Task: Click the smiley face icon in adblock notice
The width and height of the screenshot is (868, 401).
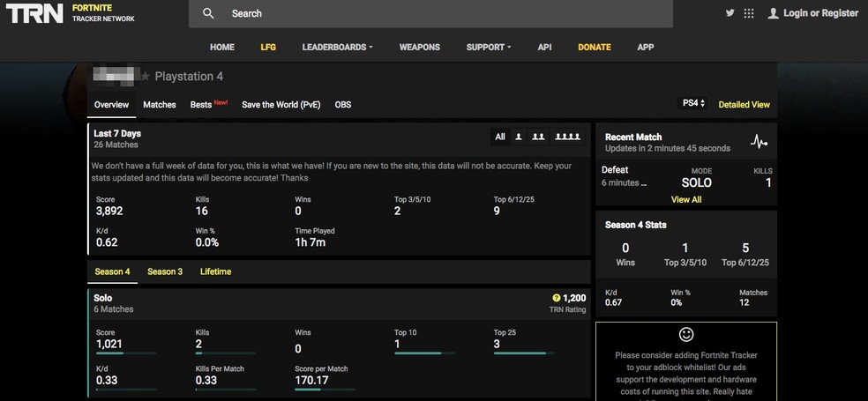Action: tap(686, 335)
